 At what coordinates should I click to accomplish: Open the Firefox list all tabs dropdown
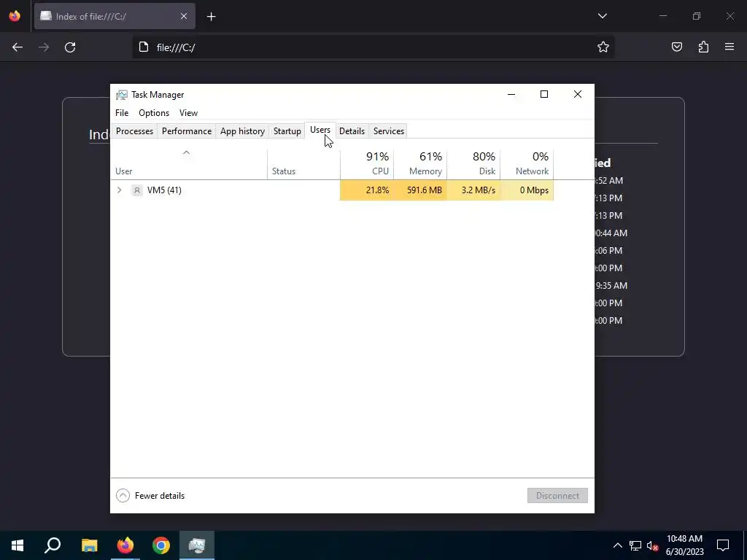click(x=602, y=16)
